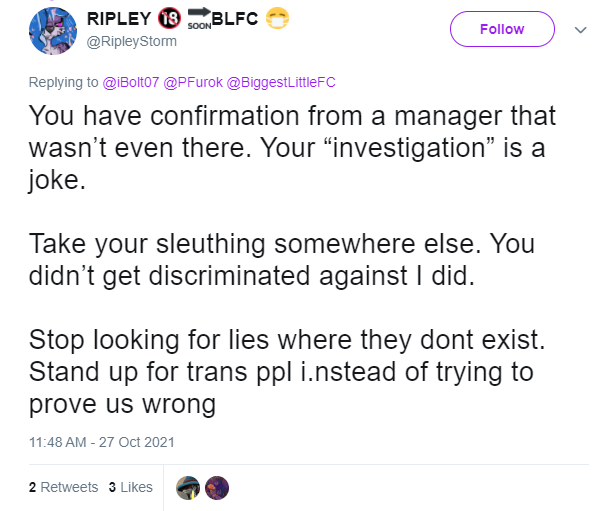600x511 pixels.
Task: Open the @BiggestLittleFC mention link
Action: pos(281,82)
